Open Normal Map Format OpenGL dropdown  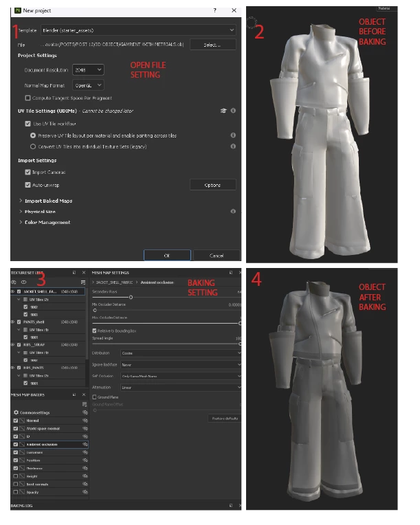click(x=88, y=85)
